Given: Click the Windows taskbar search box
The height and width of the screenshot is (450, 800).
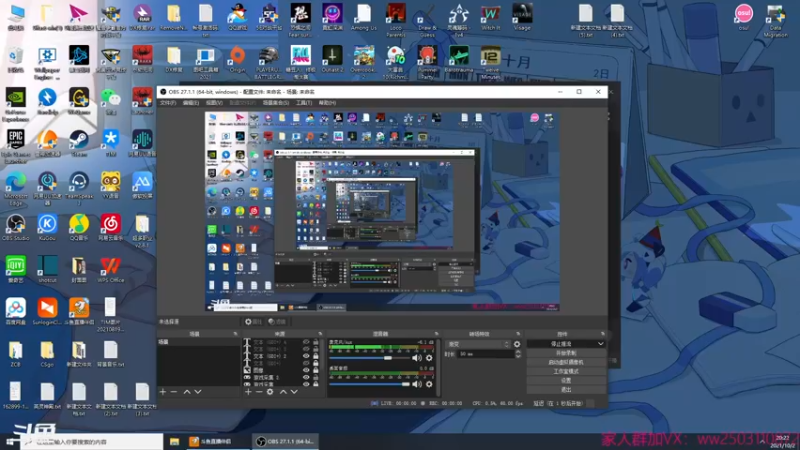Looking at the screenshot, I should (x=92, y=442).
